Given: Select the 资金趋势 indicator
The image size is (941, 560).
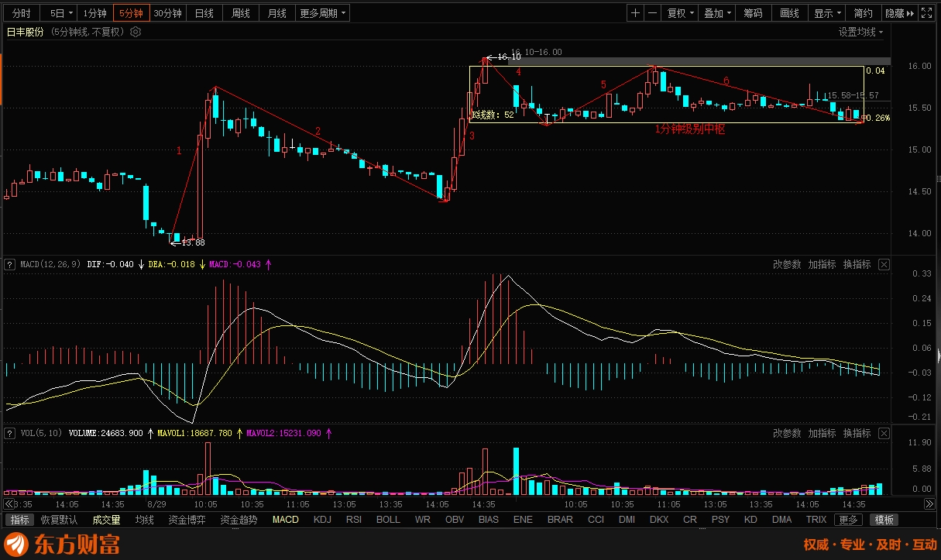Looking at the screenshot, I should click(239, 520).
